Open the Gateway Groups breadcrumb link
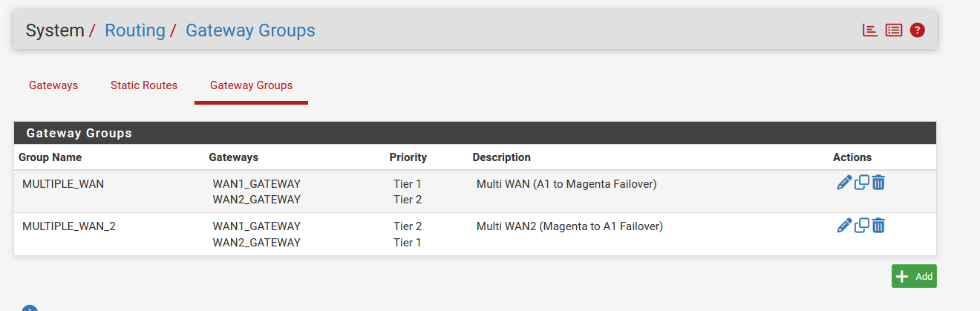 (250, 30)
